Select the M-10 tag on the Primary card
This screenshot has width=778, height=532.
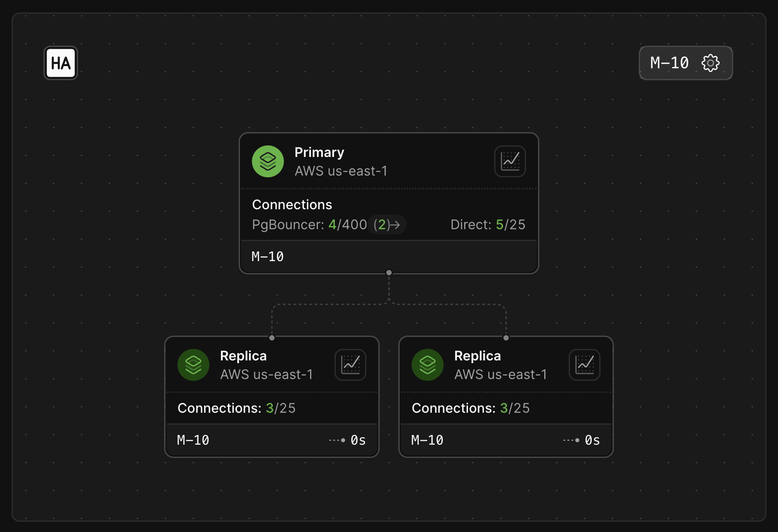coord(267,256)
